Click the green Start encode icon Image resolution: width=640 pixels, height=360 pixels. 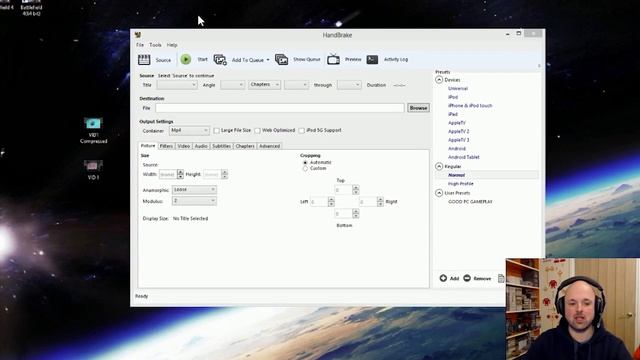point(186,60)
